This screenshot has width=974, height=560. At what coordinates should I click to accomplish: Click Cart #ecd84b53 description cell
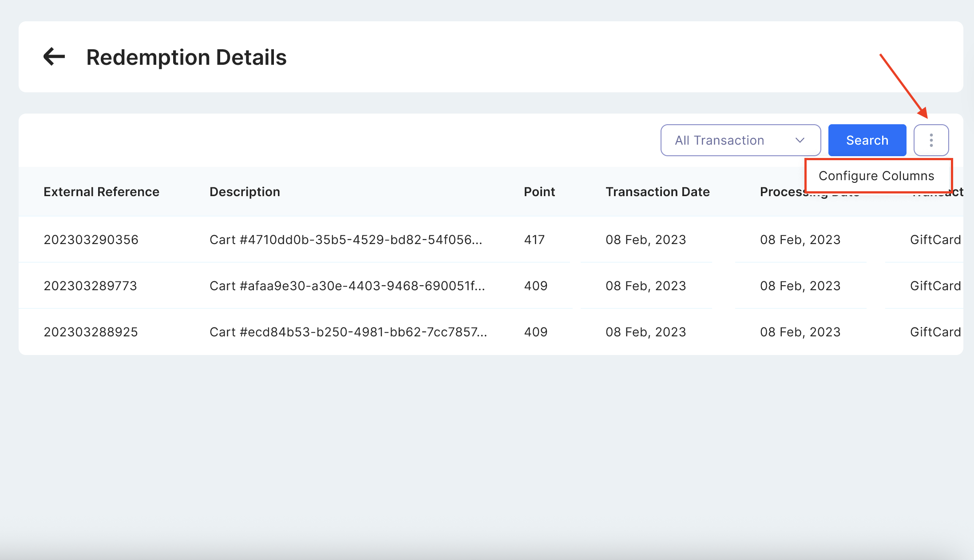(x=348, y=332)
